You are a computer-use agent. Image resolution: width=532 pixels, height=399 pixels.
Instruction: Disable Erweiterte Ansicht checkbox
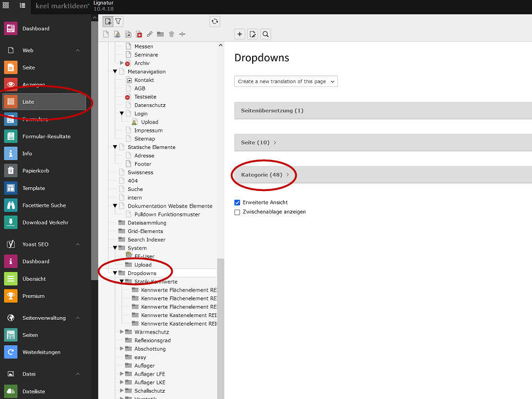click(237, 203)
